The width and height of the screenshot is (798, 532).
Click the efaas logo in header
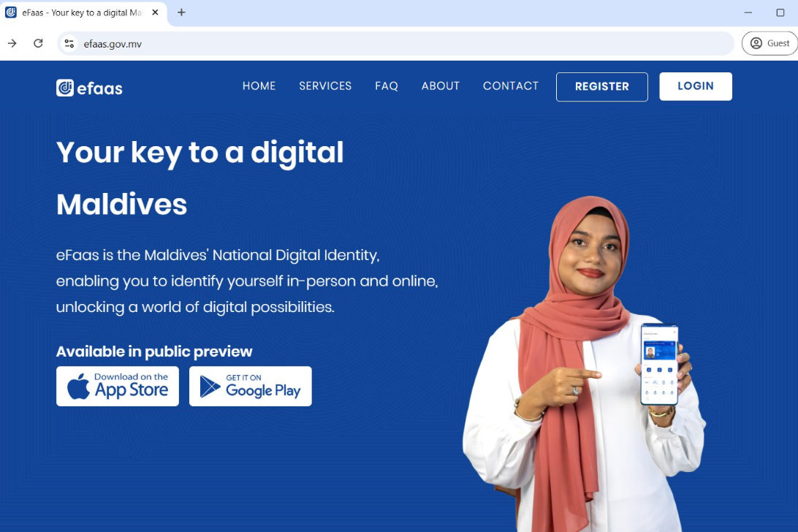click(89, 88)
